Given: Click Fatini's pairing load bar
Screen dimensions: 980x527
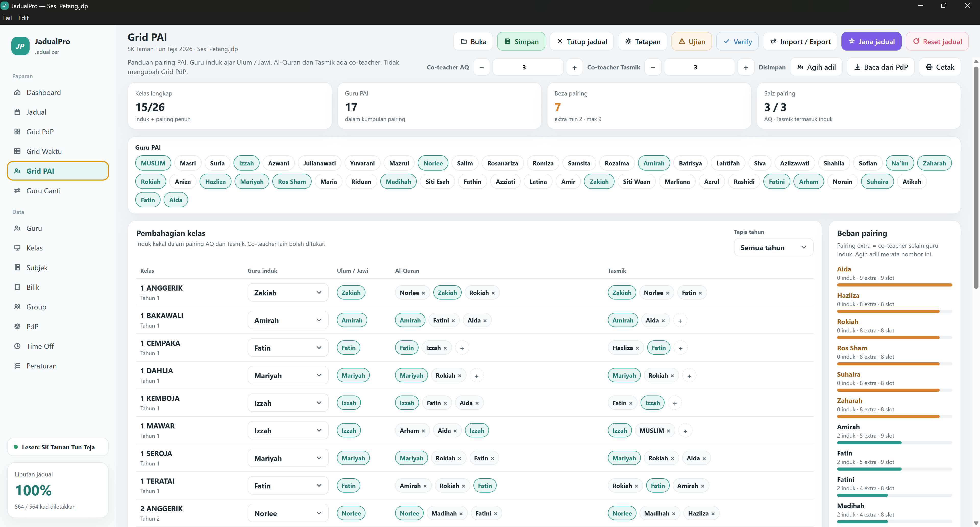Looking at the screenshot, I should pyautogui.click(x=895, y=495).
